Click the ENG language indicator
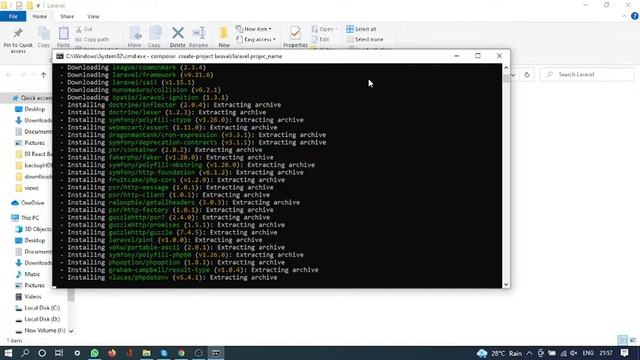 click(x=588, y=353)
